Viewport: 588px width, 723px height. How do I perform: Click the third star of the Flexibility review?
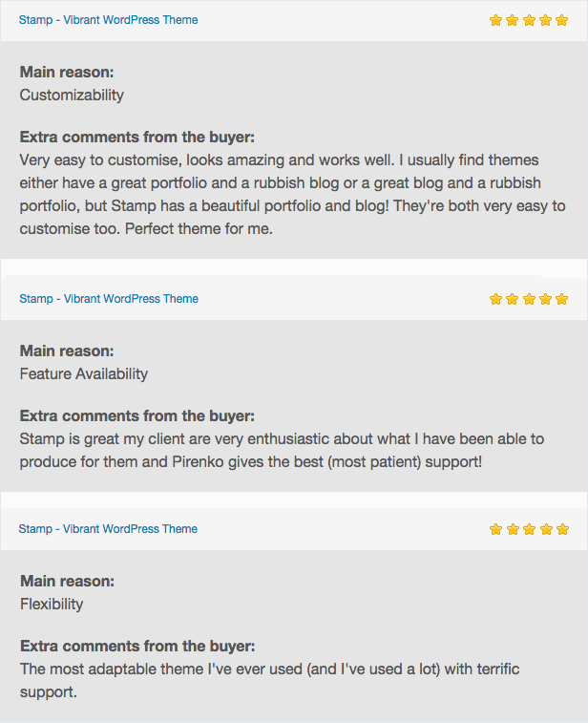coord(529,529)
